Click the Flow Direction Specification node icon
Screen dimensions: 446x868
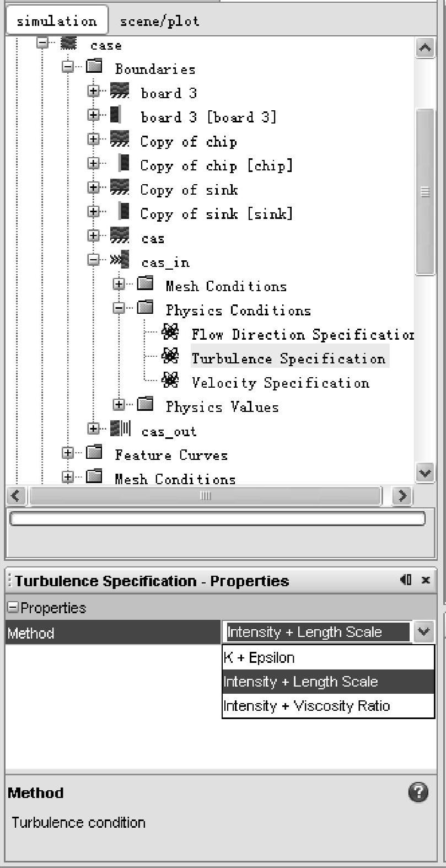[170, 332]
